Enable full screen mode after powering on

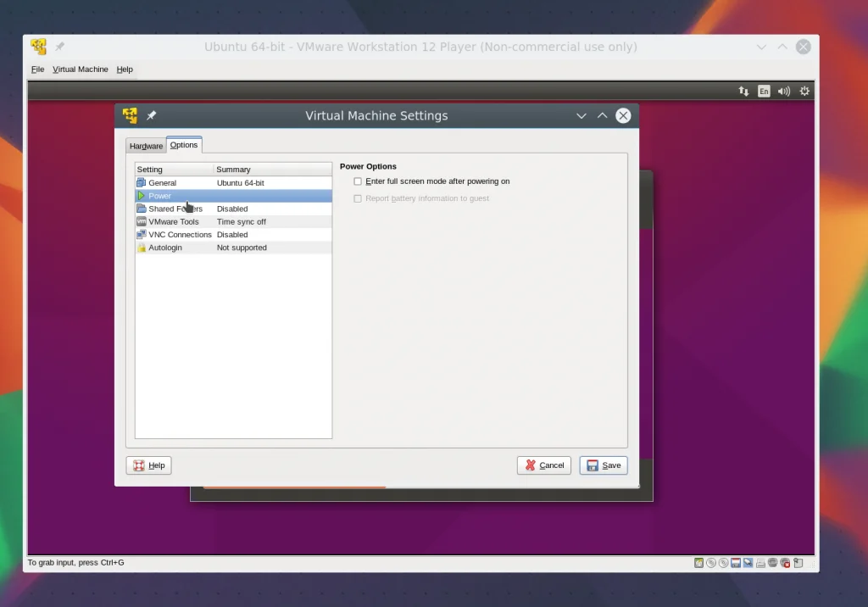358,181
